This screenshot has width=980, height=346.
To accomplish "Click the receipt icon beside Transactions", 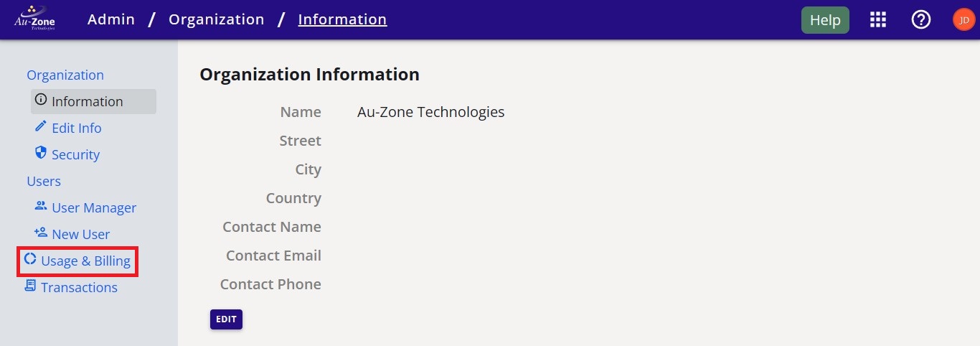I will pos(30,286).
